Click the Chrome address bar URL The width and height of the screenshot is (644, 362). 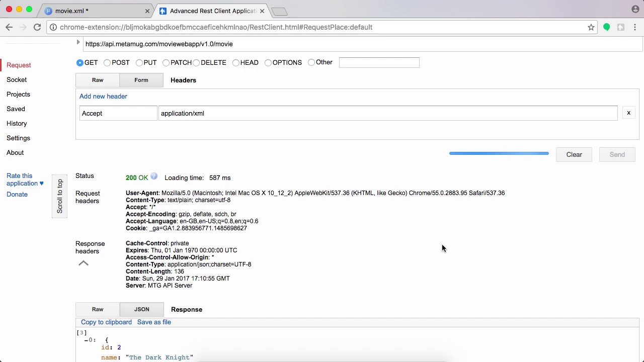point(216,27)
